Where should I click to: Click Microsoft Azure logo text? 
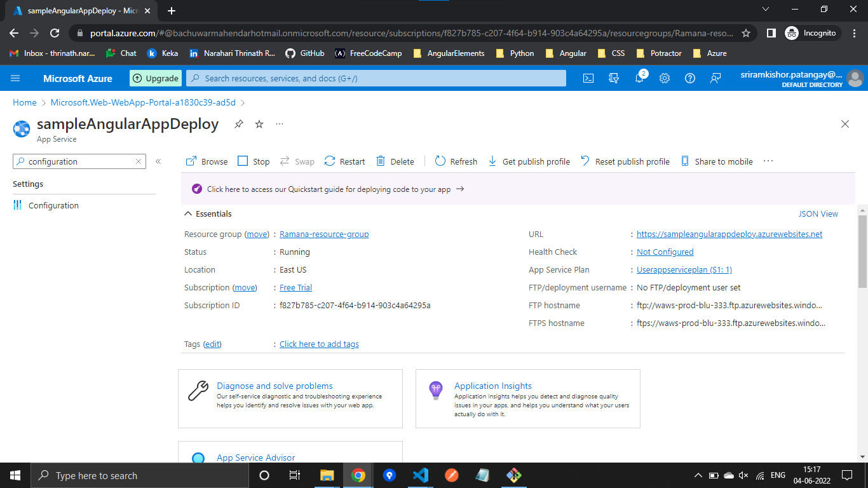coord(78,78)
